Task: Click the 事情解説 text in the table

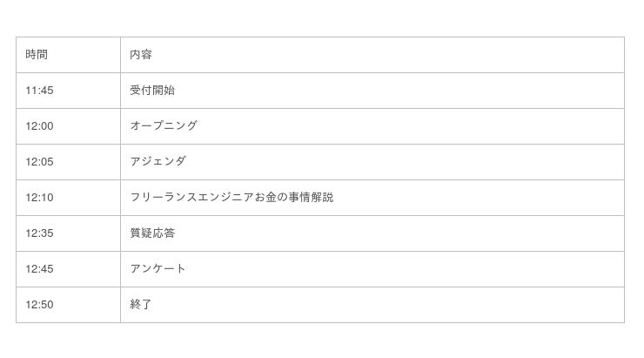Action: point(311,198)
